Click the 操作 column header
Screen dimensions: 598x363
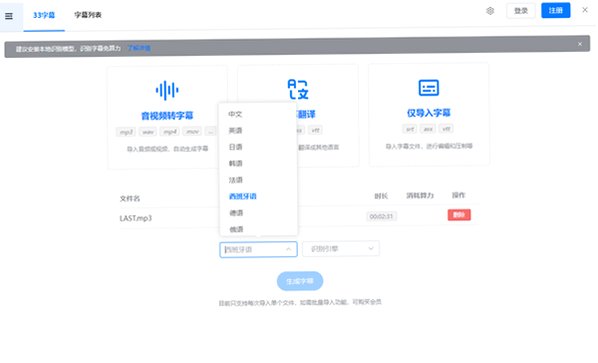(458, 195)
